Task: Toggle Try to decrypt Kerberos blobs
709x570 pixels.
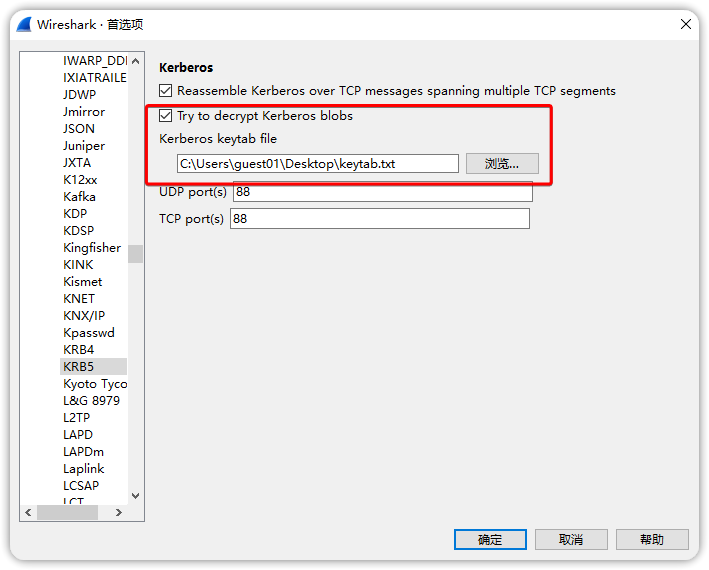Action: tap(165, 116)
